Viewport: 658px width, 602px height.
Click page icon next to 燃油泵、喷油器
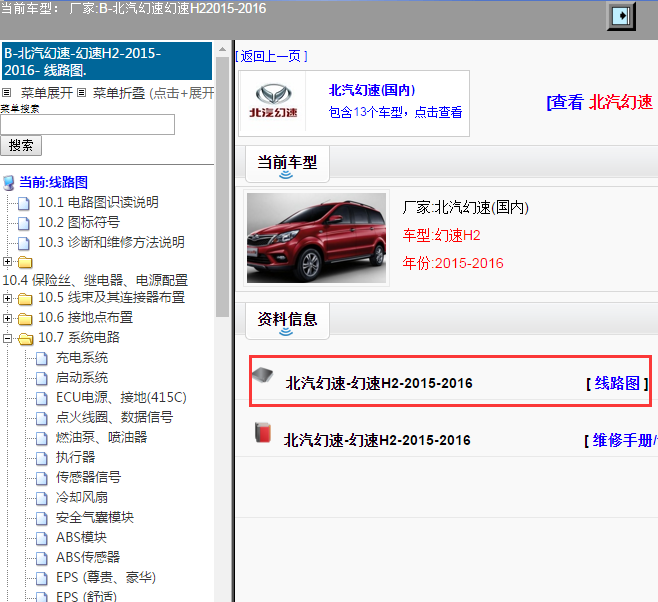(x=41, y=438)
